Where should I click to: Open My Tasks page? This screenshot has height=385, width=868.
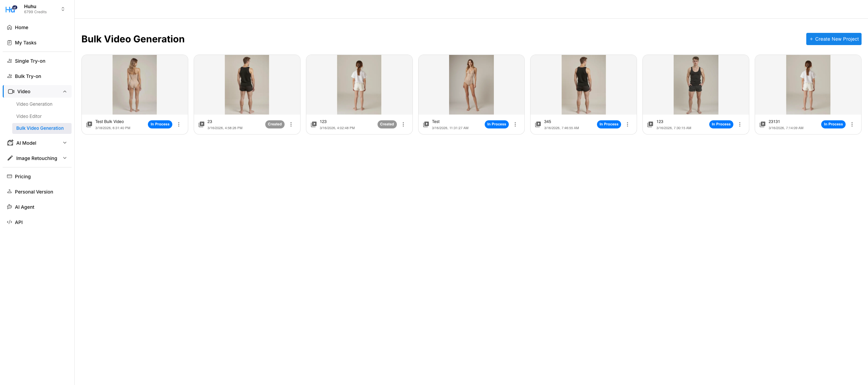point(37,43)
